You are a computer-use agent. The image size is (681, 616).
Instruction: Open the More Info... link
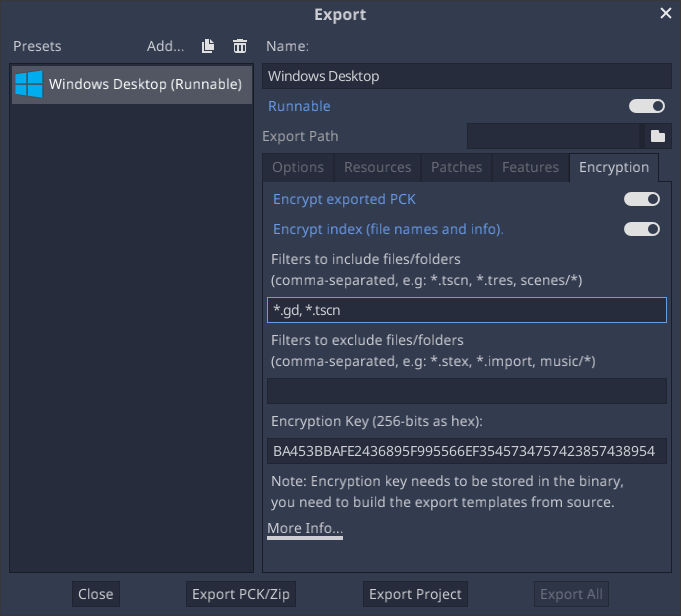point(305,528)
